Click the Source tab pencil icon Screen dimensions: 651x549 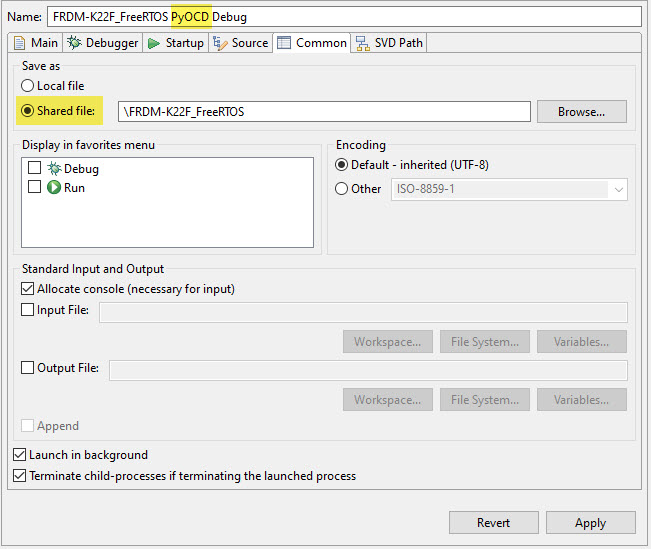(220, 43)
